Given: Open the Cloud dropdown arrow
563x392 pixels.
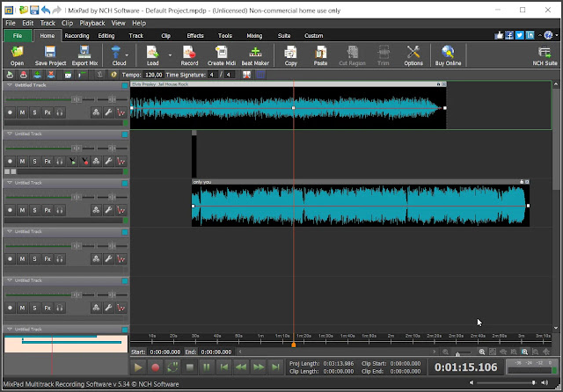Looking at the screenshot, I should [127, 55].
